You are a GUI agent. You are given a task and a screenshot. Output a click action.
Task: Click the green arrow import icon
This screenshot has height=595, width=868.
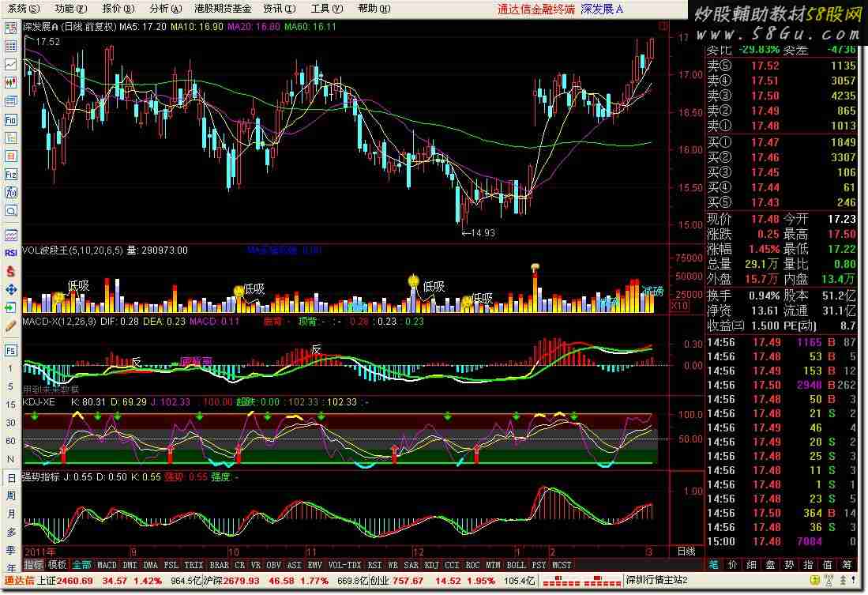pyautogui.click(x=10, y=308)
